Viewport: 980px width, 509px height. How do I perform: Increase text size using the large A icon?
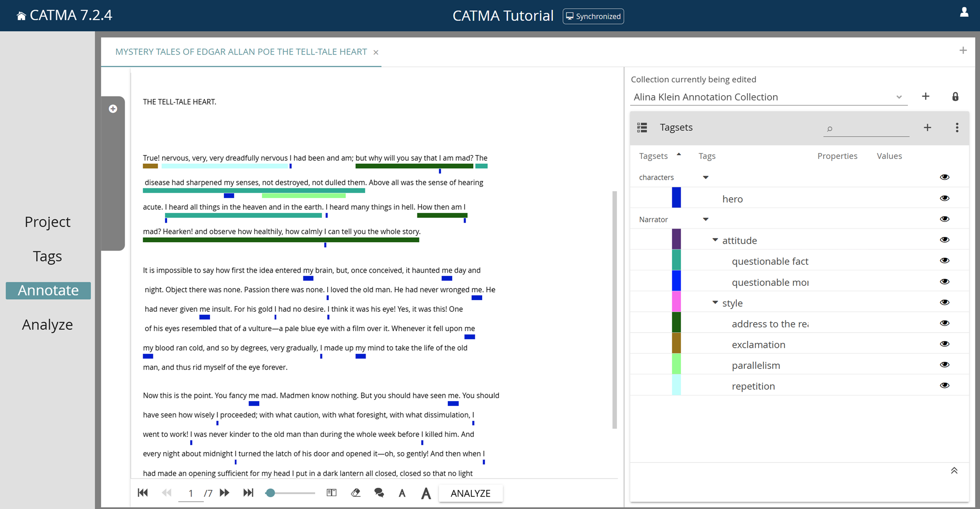coord(425,493)
